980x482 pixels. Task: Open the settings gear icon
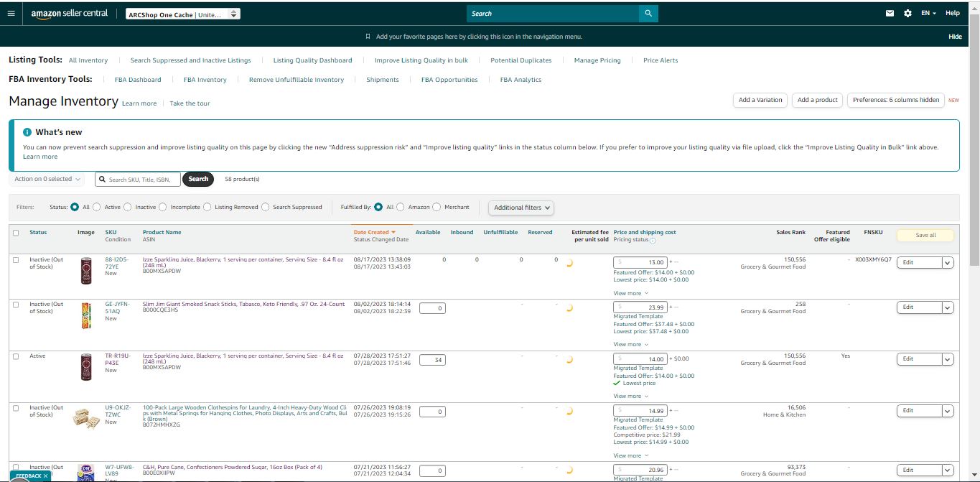pos(907,14)
